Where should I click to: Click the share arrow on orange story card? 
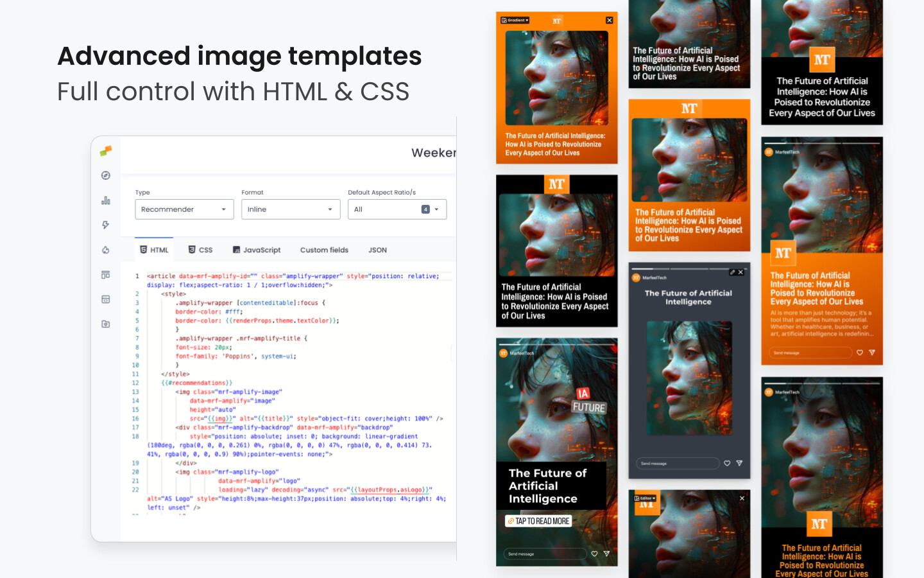pos(872,353)
